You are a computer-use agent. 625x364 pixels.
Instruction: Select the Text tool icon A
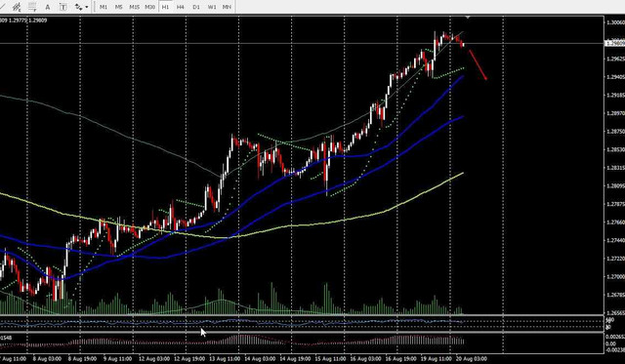click(x=48, y=7)
